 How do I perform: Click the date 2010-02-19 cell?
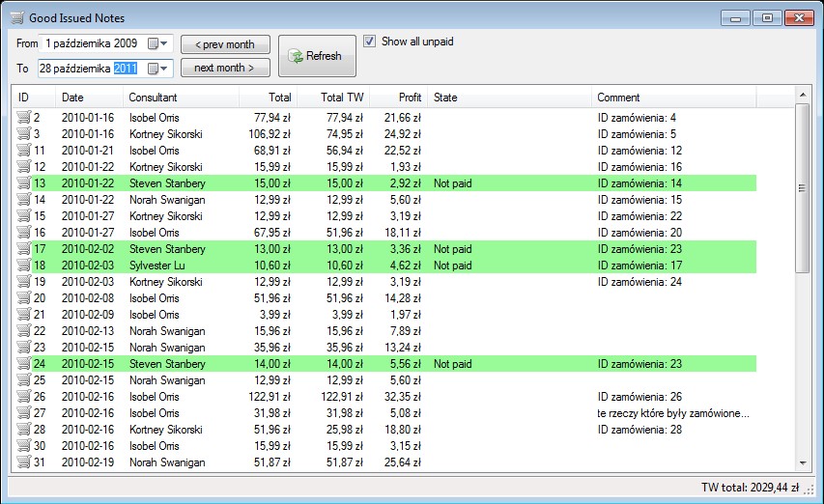coord(88,462)
